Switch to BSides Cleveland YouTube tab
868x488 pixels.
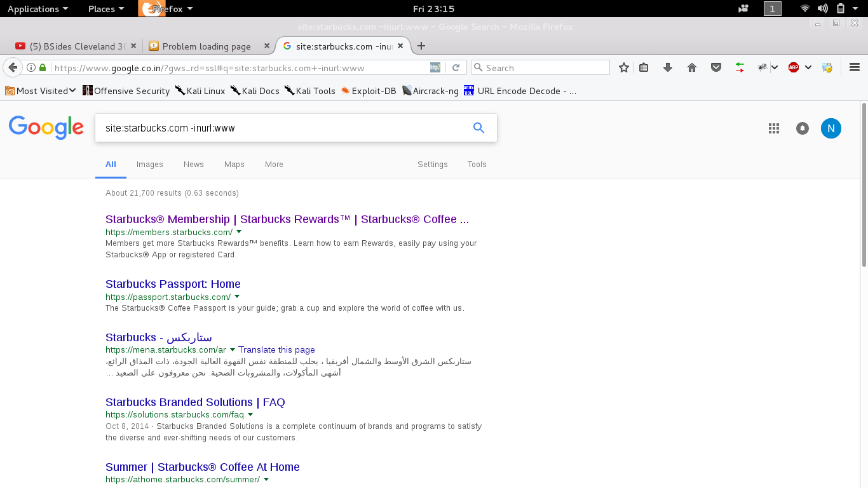tap(70, 46)
